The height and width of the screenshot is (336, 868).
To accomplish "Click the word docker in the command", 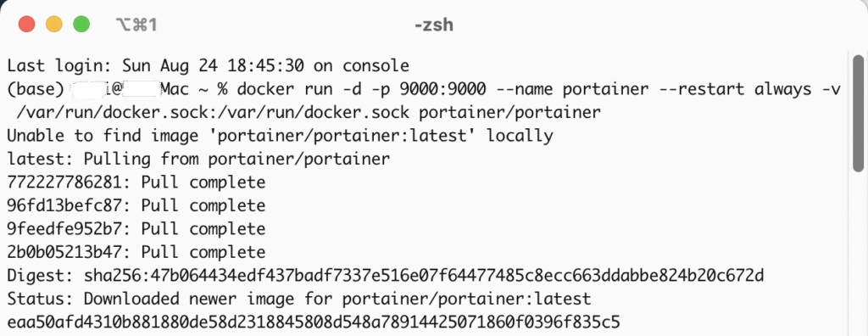I will click(265, 89).
